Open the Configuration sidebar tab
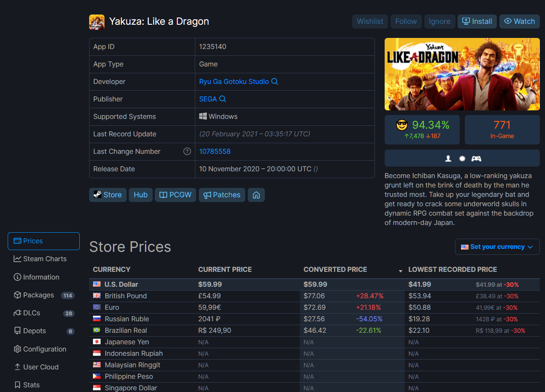Screen dimensions: 545x392 (43, 349)
